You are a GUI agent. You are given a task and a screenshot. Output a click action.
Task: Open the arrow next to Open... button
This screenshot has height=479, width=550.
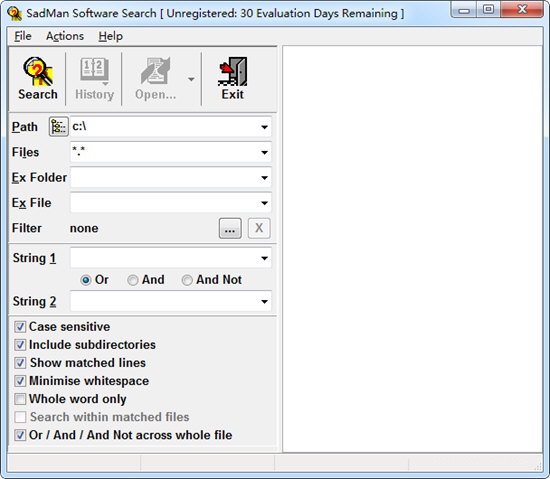pos(191,79)
